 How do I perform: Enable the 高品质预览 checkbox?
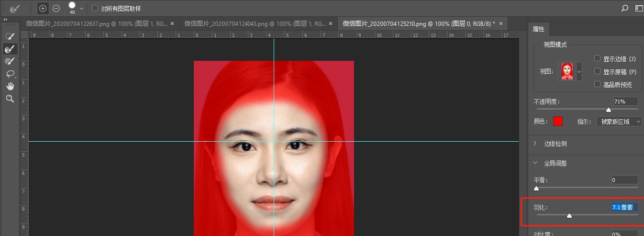tap(597, 84)
